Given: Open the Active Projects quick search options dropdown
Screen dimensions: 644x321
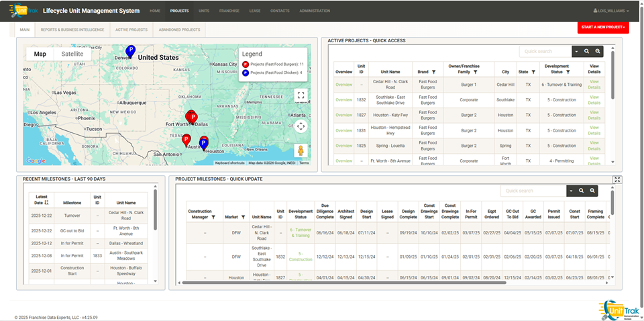Looking at the screenshot, I should click(x=576, y=51).
